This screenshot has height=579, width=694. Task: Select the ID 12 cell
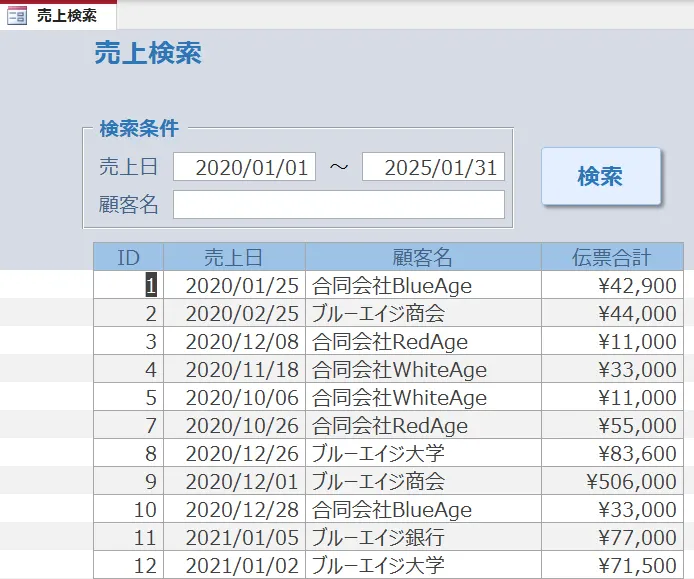click(x=129, y=566)
